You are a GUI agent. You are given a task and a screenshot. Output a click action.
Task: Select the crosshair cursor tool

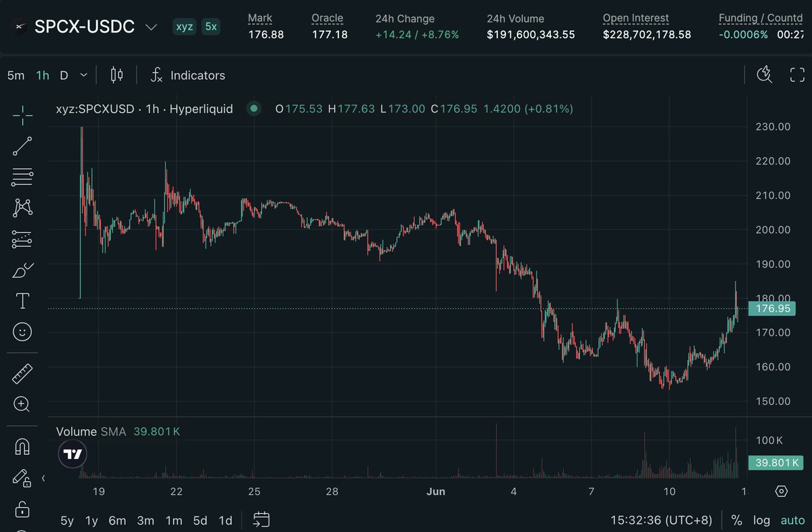point(22,115)
